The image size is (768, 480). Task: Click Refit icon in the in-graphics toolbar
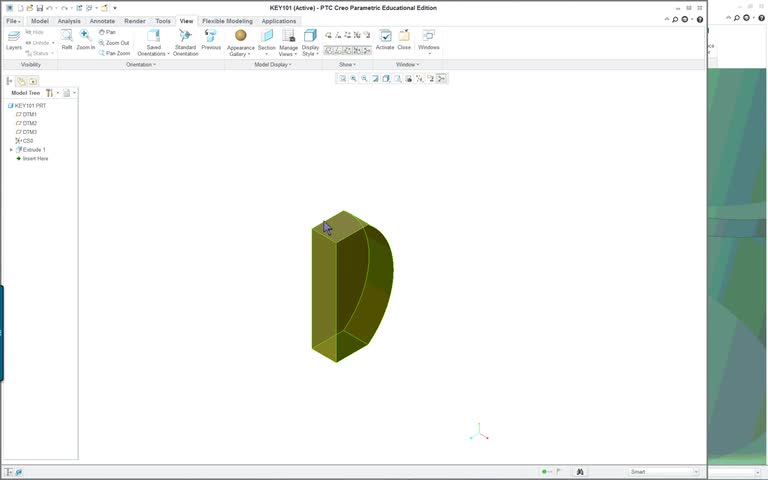point(342,78)
